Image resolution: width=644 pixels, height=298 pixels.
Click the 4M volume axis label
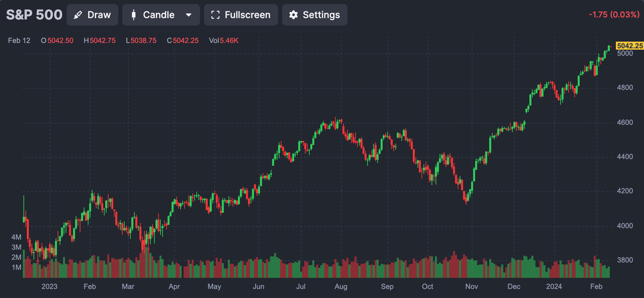click(16, 237)
